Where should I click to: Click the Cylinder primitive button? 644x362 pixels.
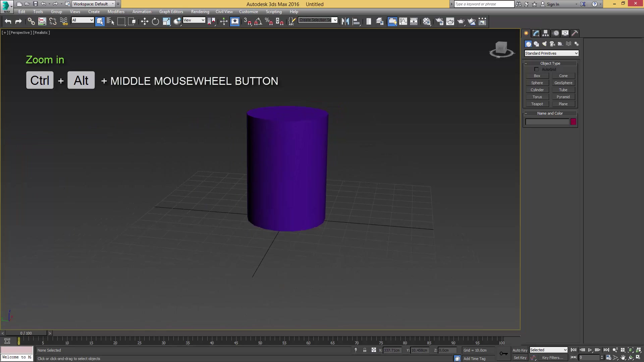537,90
